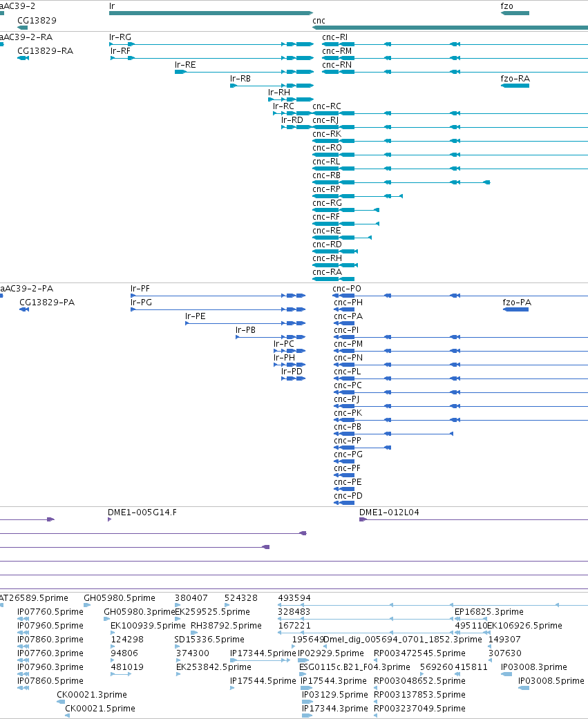This screenshot has height=719, width=588.
Task: Open transcript Ir-RH label
Action: [x=279, y=92]
